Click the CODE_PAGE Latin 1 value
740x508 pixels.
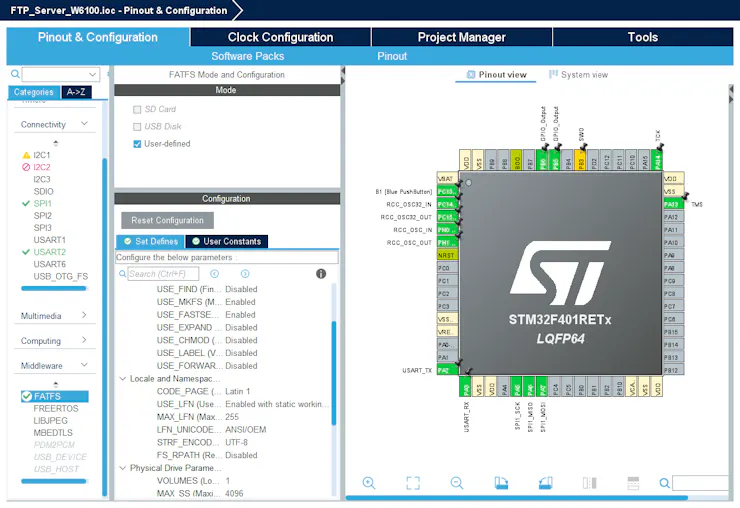coord(238,391)
